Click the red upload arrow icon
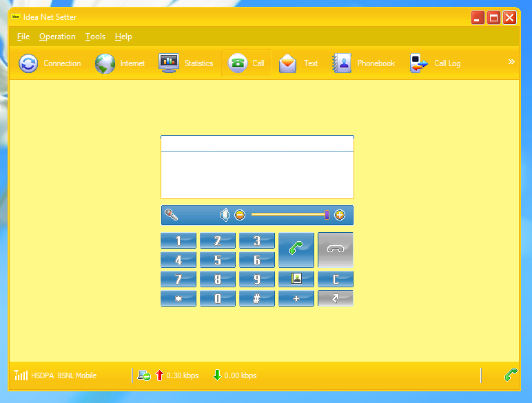This screenshot has height=403, width=532. [x=159, y=375]
